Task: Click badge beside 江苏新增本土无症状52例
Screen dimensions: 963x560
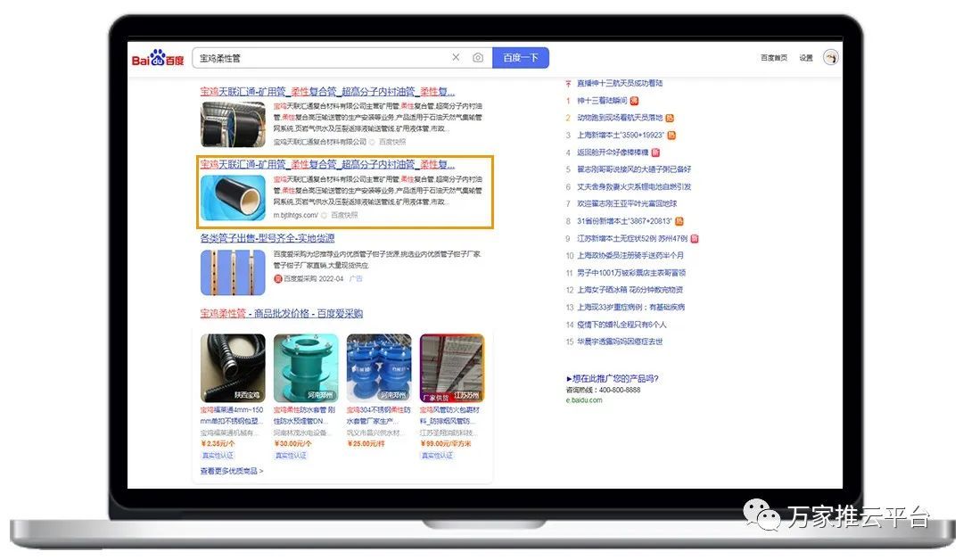Action: (694, 239)
